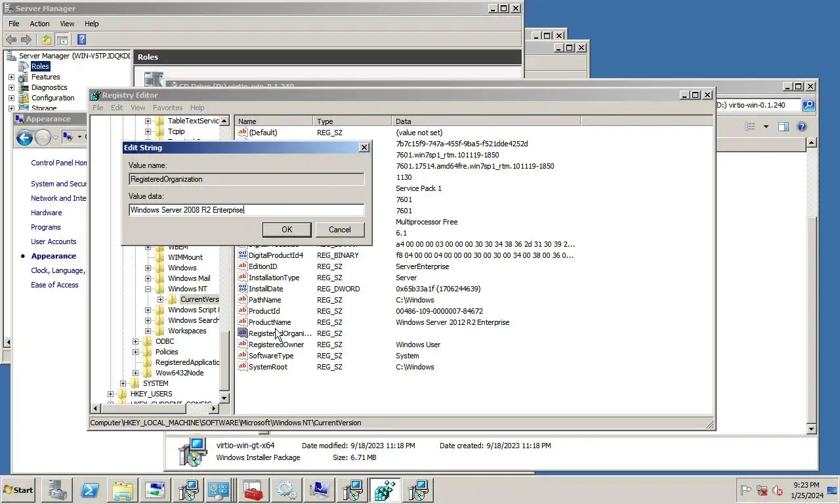Open Server Manager from the taskbar

click(56, 490)
